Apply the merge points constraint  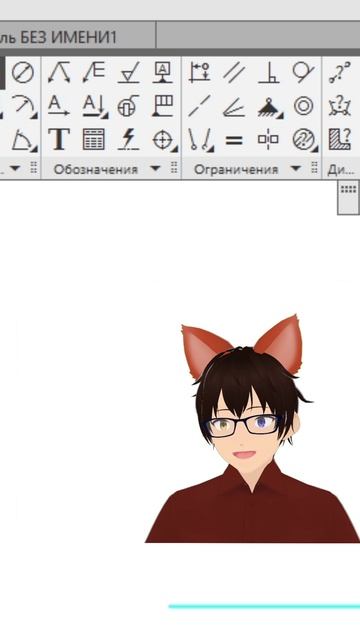tap(200, 140)
